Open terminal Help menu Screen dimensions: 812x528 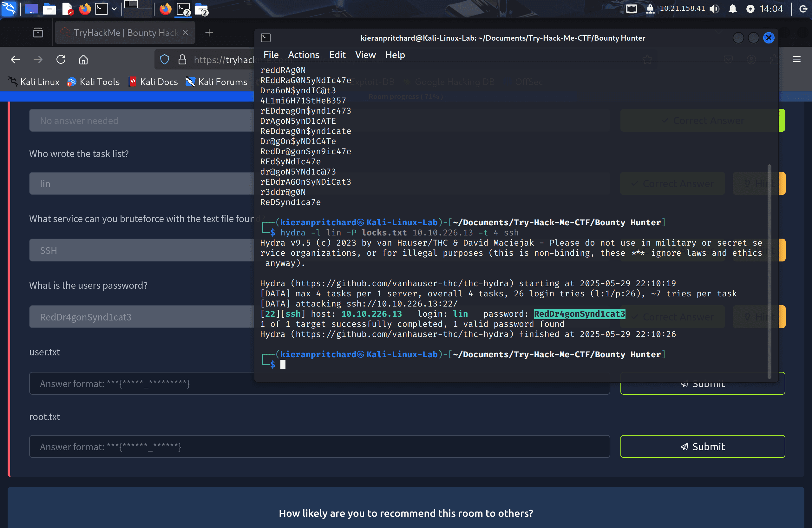pyautogui.click(x=395, y=55)
